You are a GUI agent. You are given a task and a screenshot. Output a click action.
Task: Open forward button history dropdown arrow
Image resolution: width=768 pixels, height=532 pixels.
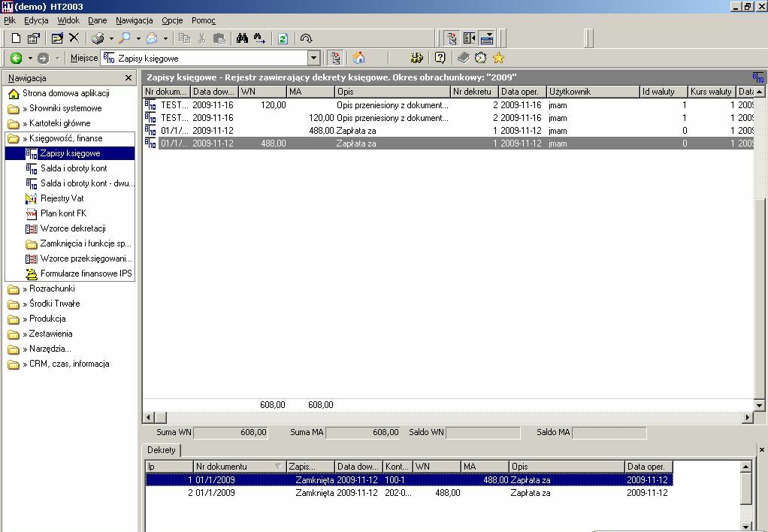(x=57, y=59)
